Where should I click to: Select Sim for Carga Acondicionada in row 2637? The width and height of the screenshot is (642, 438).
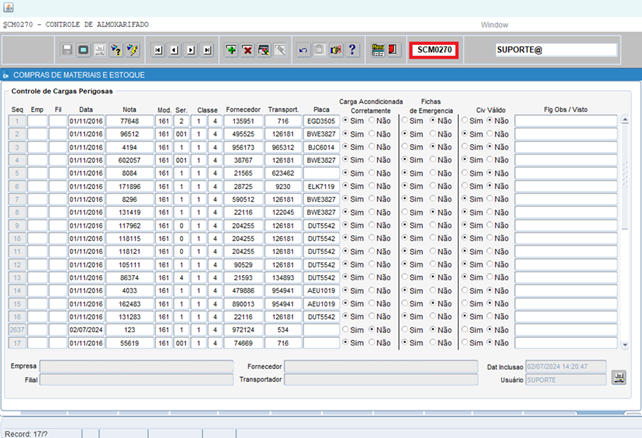(345, 330)
